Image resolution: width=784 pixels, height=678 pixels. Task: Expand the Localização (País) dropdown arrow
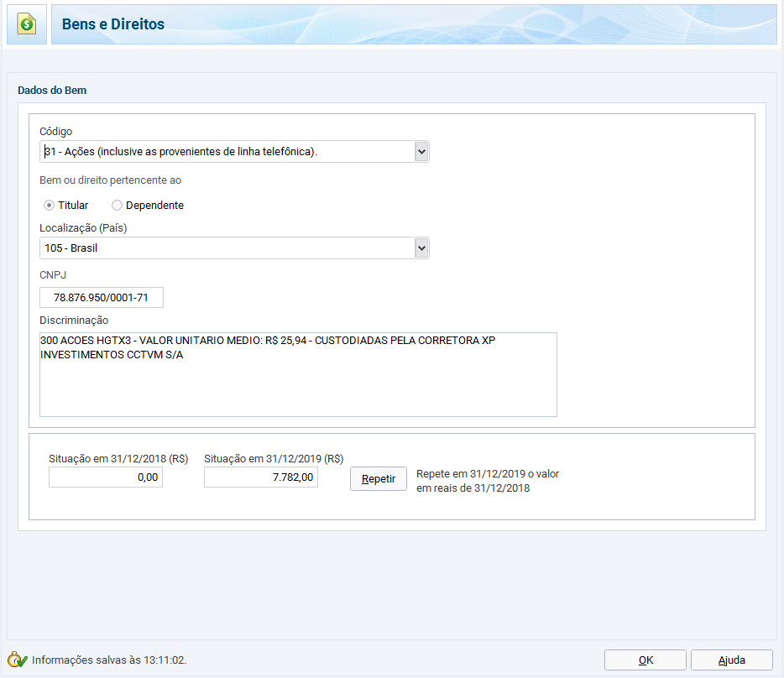(421, 248)
